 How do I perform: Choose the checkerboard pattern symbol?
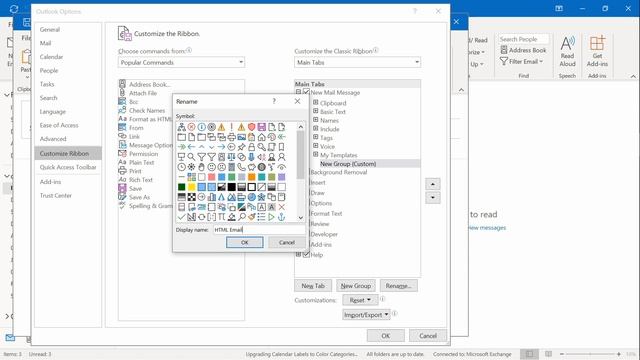tap(191, 197)
